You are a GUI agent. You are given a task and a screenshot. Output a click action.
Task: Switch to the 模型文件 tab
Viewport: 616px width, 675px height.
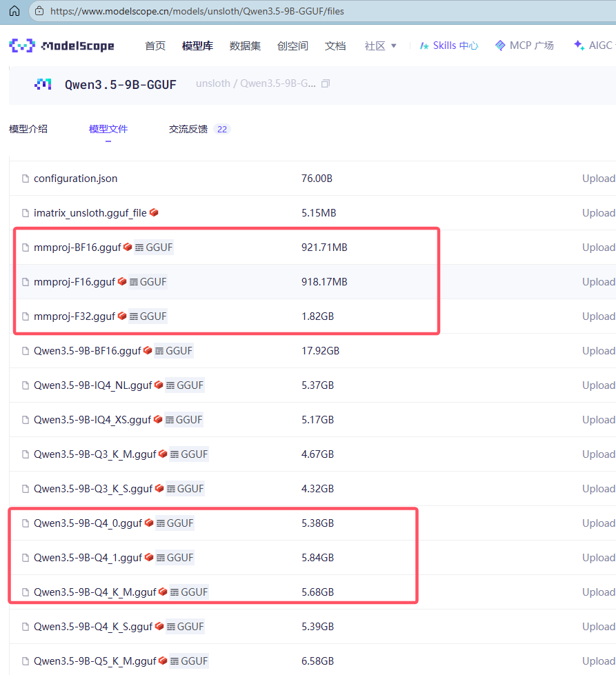108,129
